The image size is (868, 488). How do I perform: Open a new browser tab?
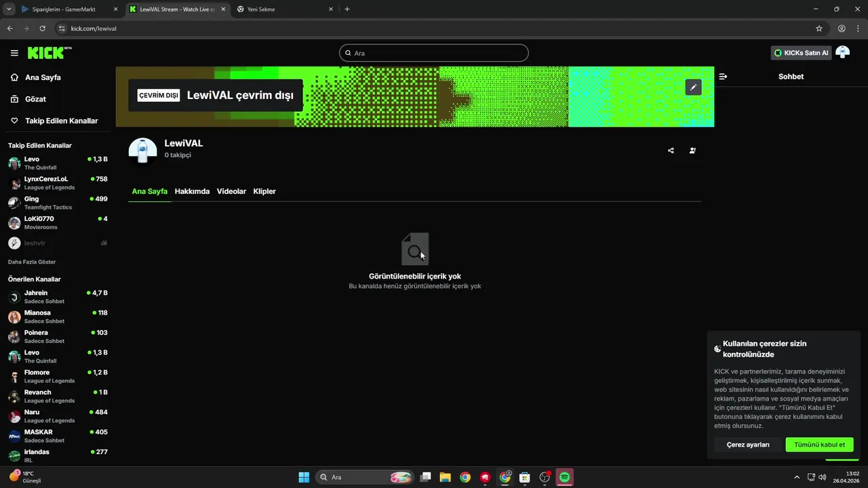[347, 9]
